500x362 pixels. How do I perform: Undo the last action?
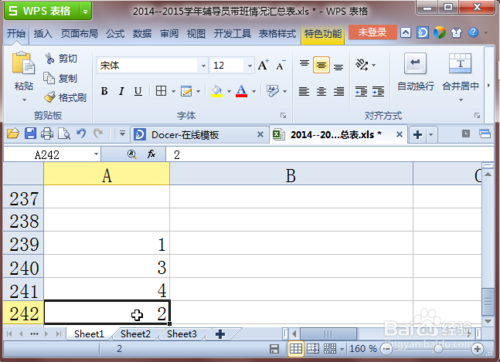[x=81, y=133]
